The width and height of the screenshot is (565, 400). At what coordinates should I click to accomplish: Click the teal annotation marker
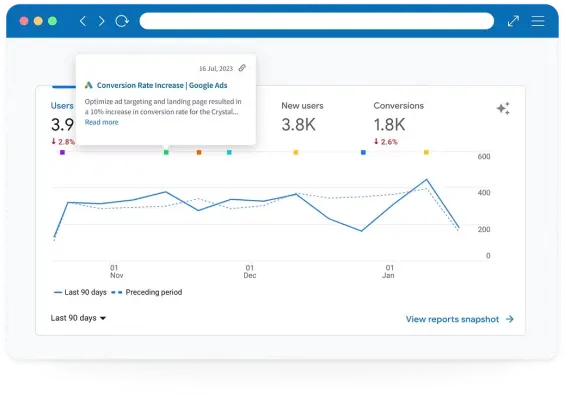tap(229, 152)
